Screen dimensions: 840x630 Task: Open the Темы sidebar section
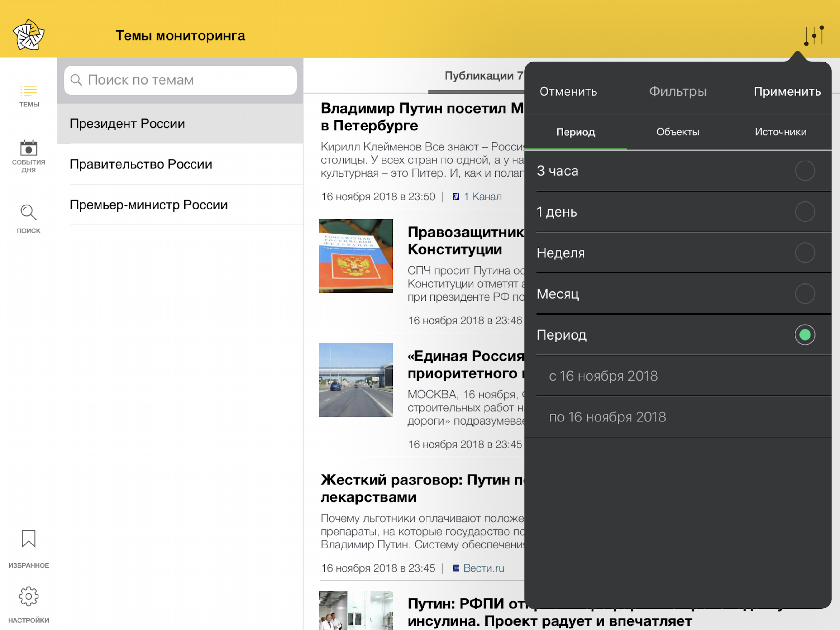(x=29, y=96)
